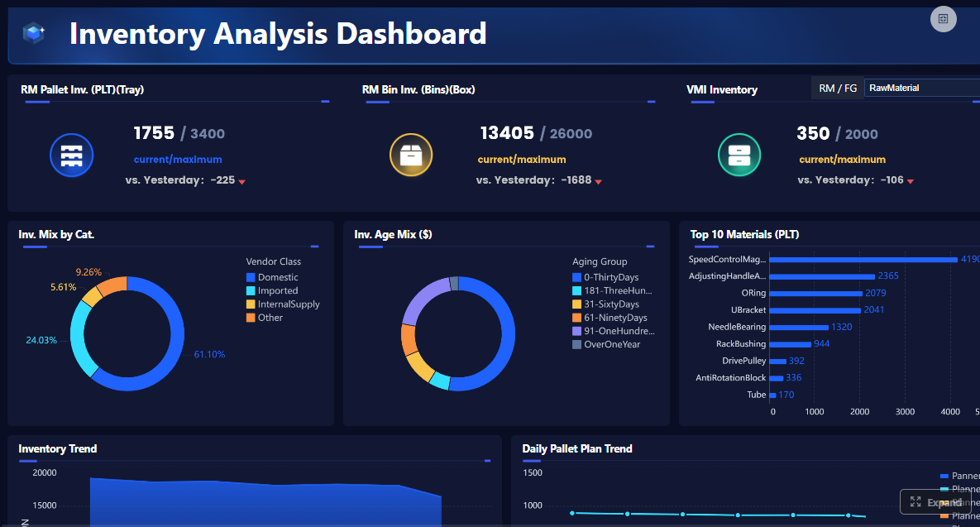Toggle Imported legend swatch

pos(251,290)
